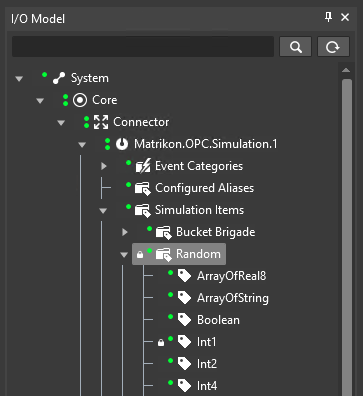Select the Connector text label
The width and height of the screenshot is (363, 396).
pyautogui.click(x=141, y=122)
